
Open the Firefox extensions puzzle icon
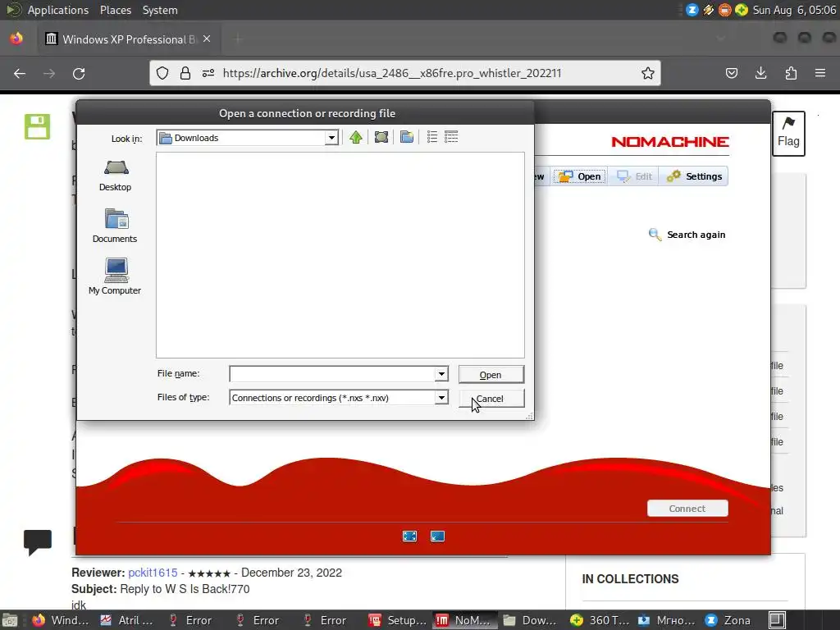click(x=791, y=73)
